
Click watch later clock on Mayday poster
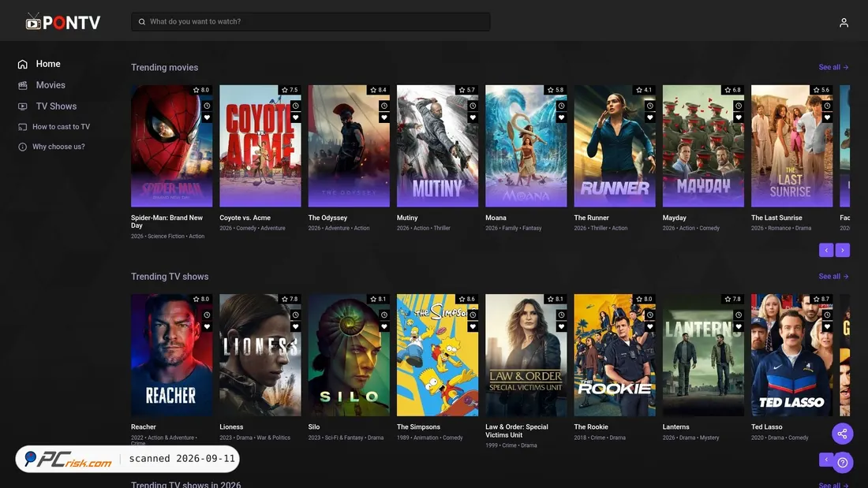pos(738,106)
